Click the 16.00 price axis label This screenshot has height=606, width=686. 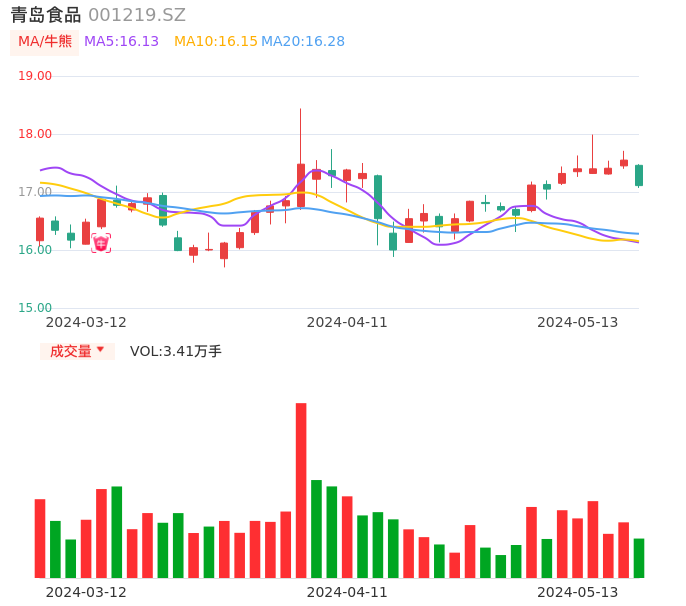(x=35, y=250)
